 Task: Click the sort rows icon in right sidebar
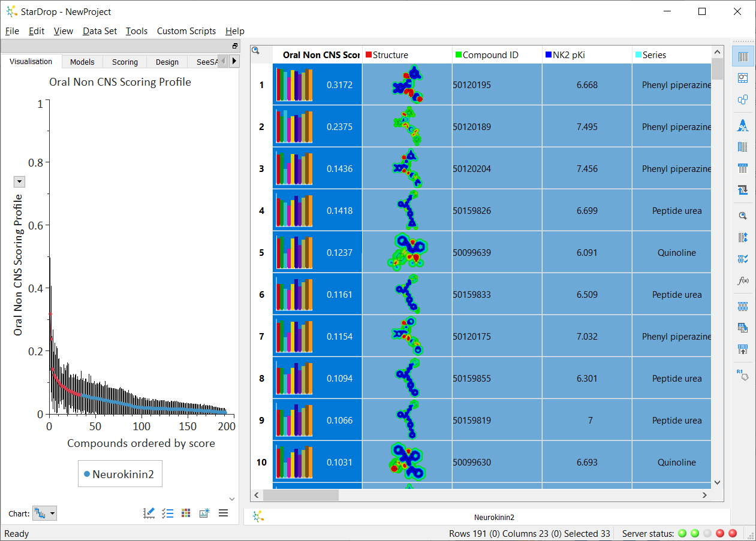(x=743, y=237)
